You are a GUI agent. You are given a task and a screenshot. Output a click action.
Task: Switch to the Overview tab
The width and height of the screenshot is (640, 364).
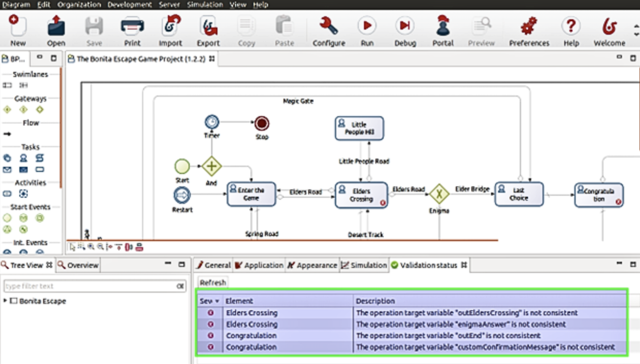tap(78, 265)
